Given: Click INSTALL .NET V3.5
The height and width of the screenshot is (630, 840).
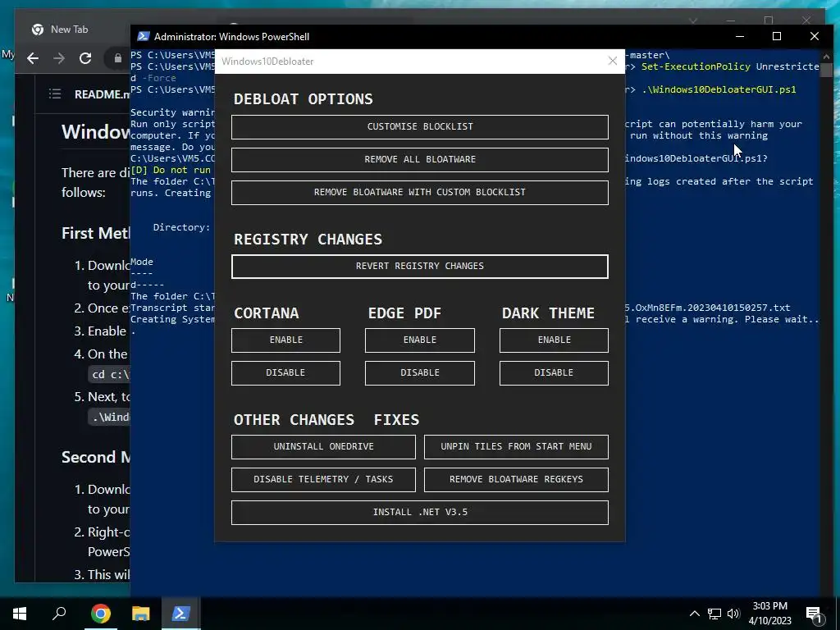Looking at the screenshot, I should [x=419, y=512].
